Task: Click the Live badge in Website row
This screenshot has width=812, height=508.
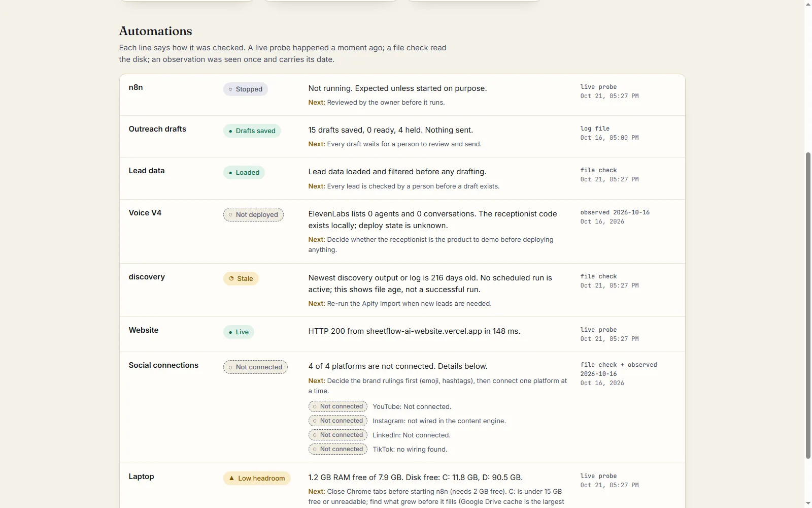Action: (x=239, y=332)
